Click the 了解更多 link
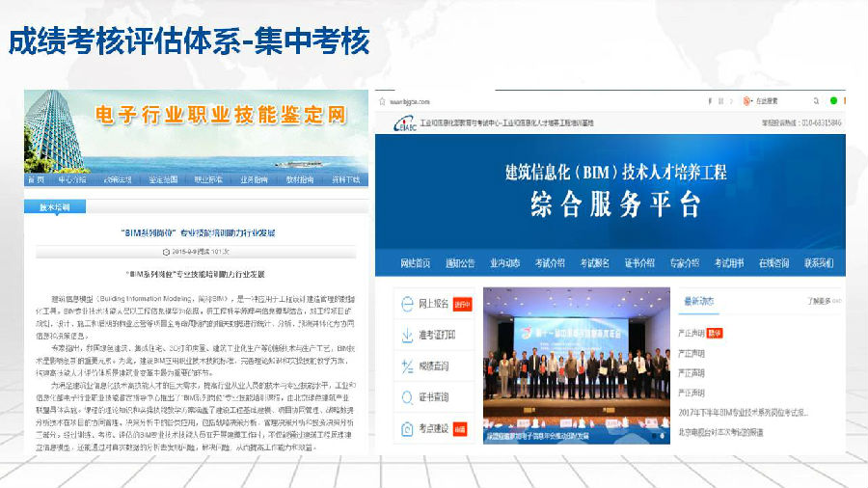868x488 pixels. tap(824, 301)
